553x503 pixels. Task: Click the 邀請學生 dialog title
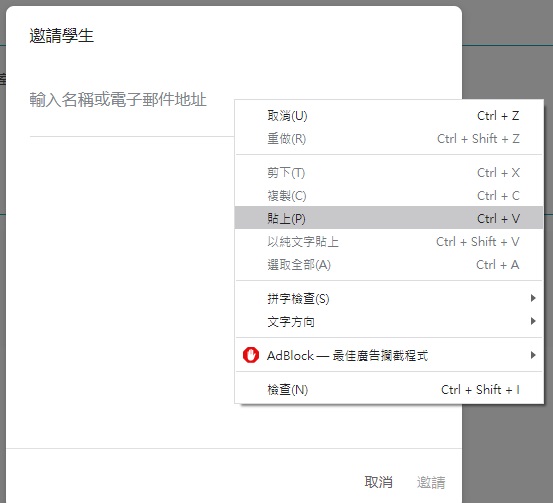coord(62,36)
